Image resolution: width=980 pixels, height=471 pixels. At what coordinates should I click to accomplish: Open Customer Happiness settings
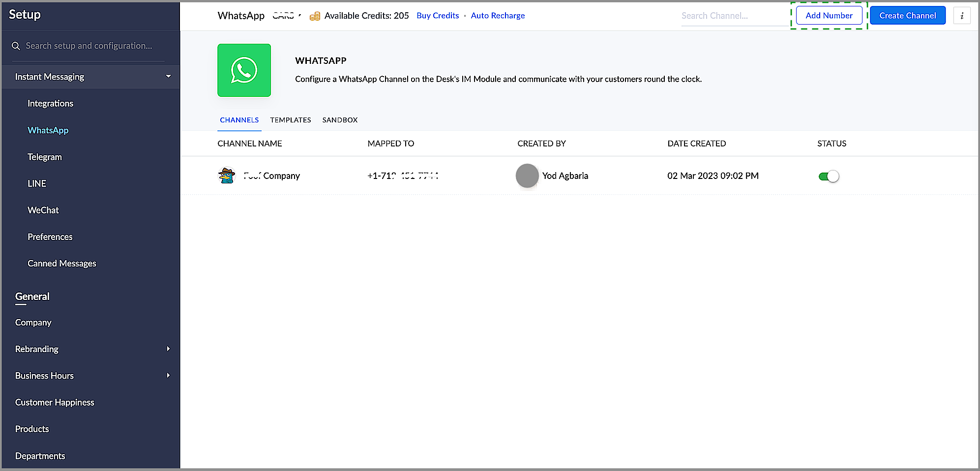[55, 402]
